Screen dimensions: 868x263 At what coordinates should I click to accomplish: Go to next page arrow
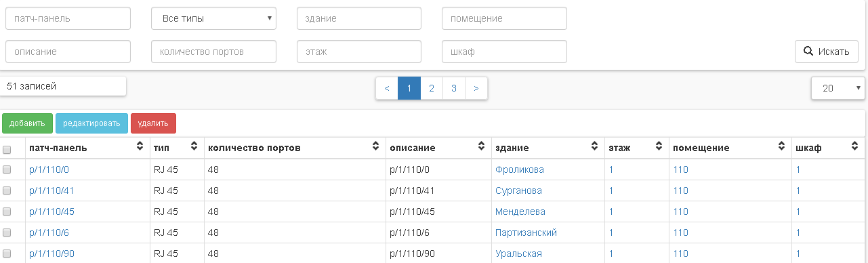476,88
